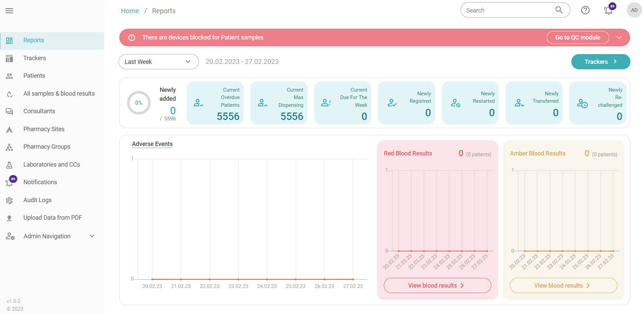The height and width of the screenshot is (314, 644).
Task: Click the Patients group icon
Action: click(x=9, y=76)
